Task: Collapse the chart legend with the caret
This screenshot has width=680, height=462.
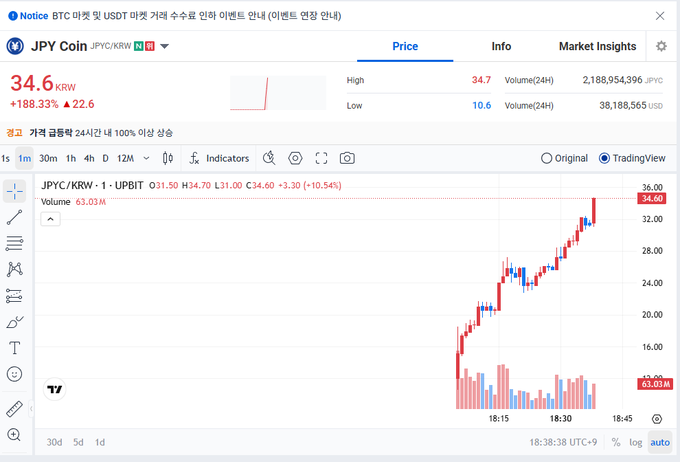Action: [x=50, y=219]
